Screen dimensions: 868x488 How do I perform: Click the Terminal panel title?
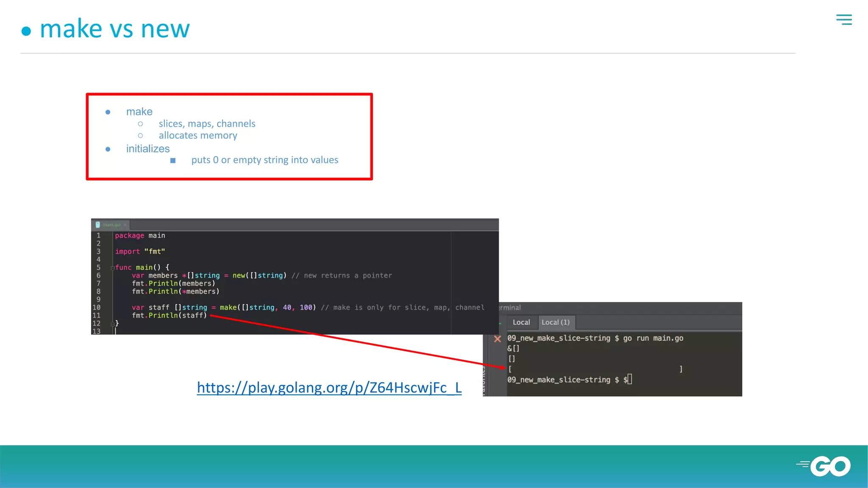click(x=509, y=308)
